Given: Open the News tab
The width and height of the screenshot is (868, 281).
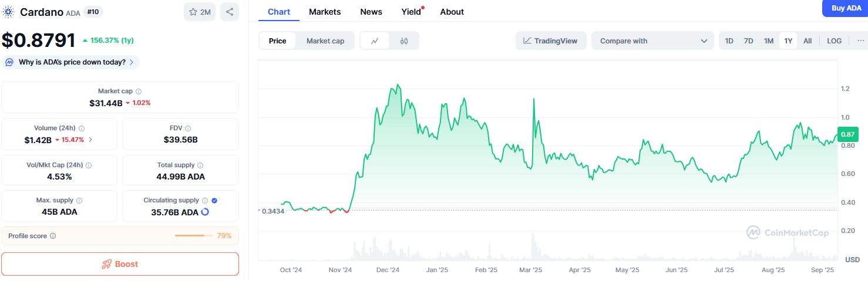Looking at the screenshot, I should click(371, 12).
